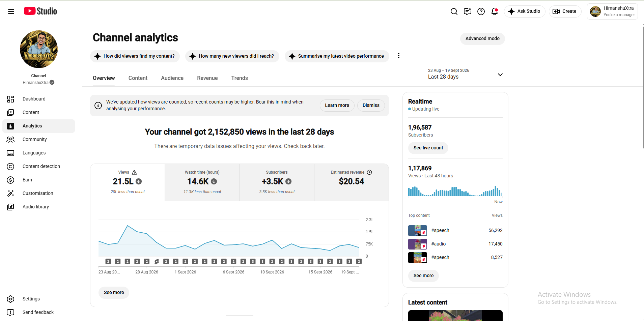
Task: Click the Ask Studio button
Action: point(525,11)
